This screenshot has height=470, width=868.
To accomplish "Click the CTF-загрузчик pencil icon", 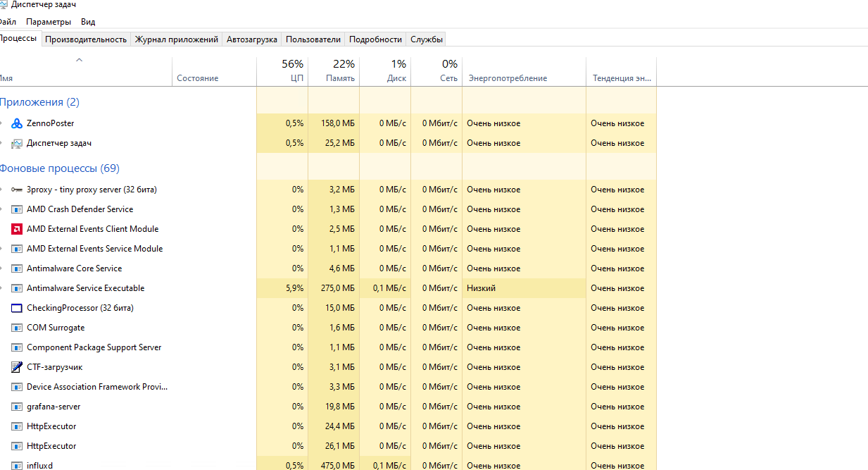I will click(17, 367).
